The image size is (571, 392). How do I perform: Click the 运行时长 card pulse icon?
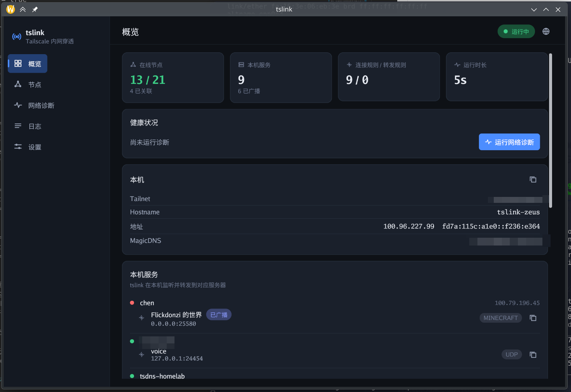(x=457, y=65)
